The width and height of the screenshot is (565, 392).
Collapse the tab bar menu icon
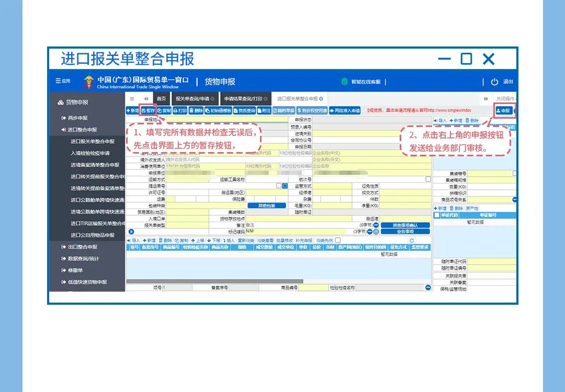click(132, 99)
